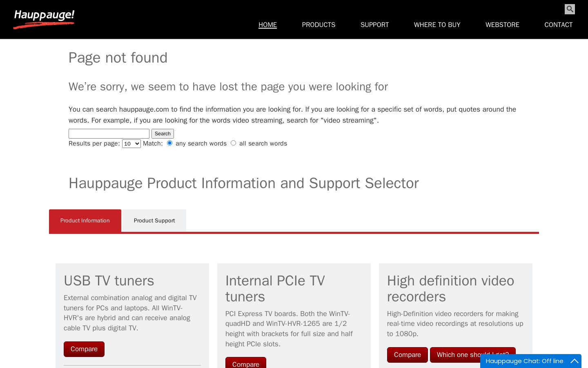Open the SUPPORT menu

coord(374,25)
